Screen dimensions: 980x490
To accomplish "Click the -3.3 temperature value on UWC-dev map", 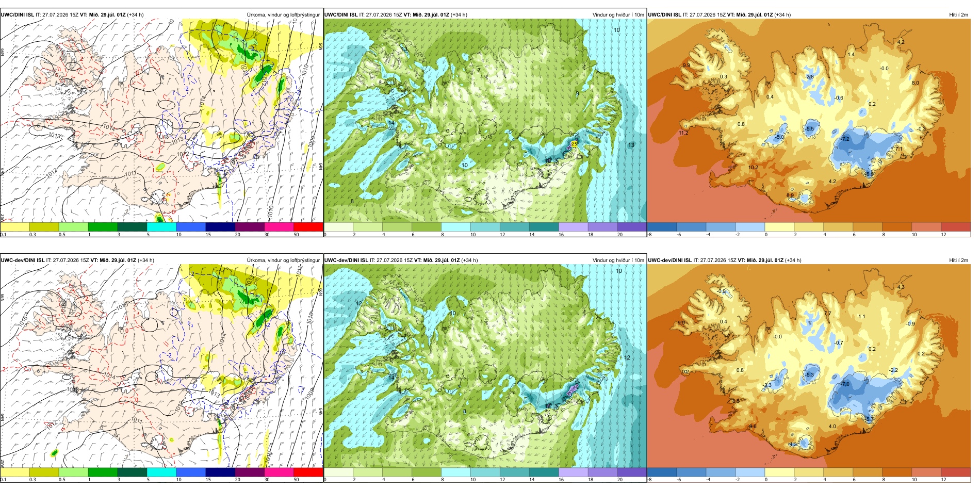I will 767,385.
